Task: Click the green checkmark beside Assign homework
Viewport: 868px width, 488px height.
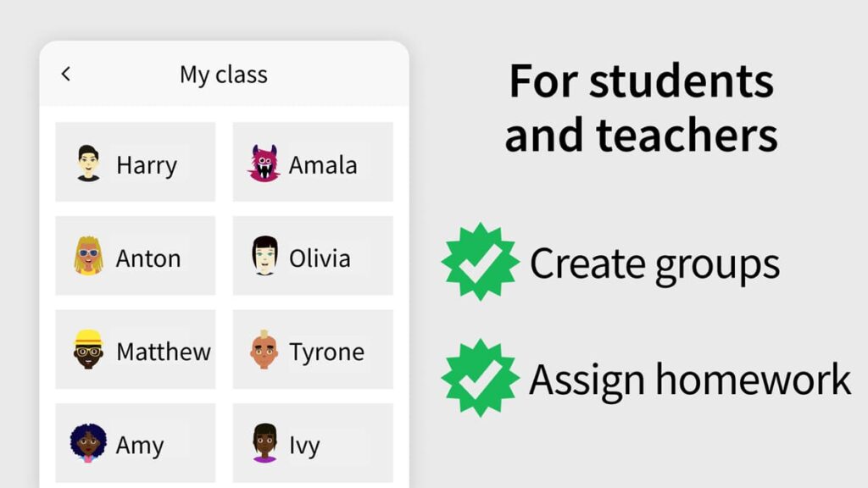Action: (480, 378)
